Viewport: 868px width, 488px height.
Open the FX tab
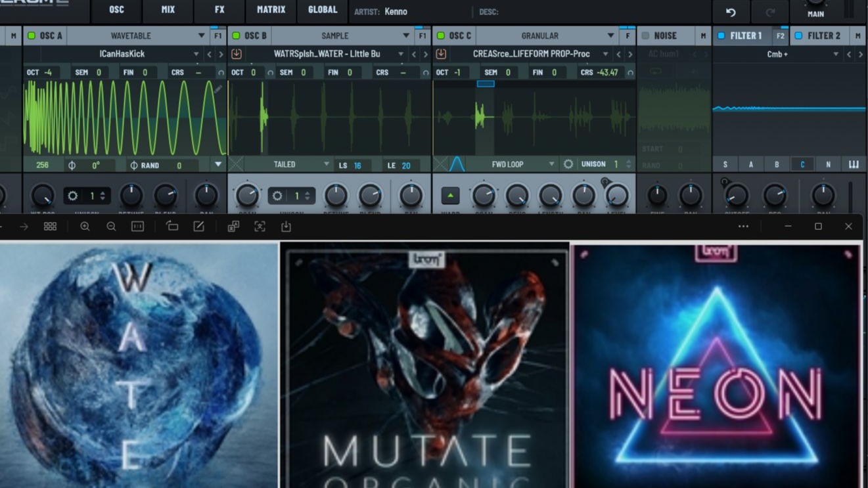pos(219,10)
